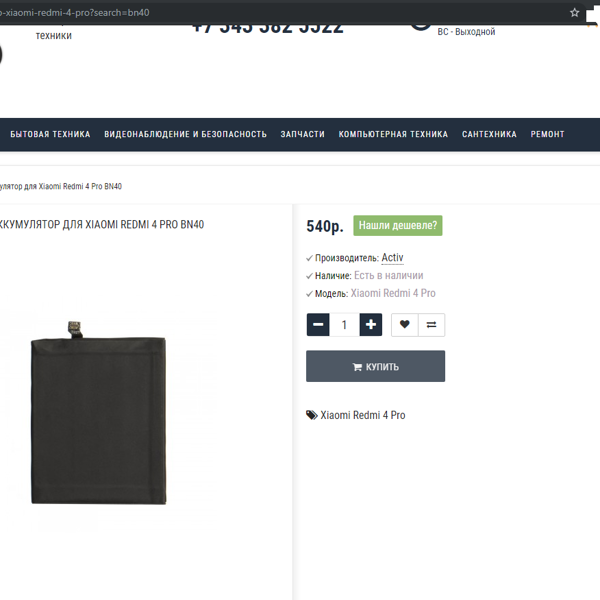Add product to comparison with arrows icon

click(432, 324)
